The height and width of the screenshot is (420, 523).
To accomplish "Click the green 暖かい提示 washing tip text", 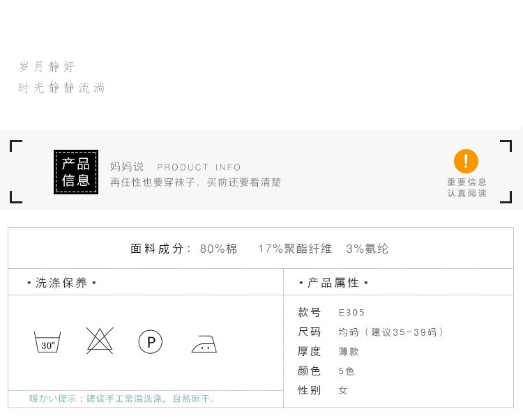I will (122, 398).
